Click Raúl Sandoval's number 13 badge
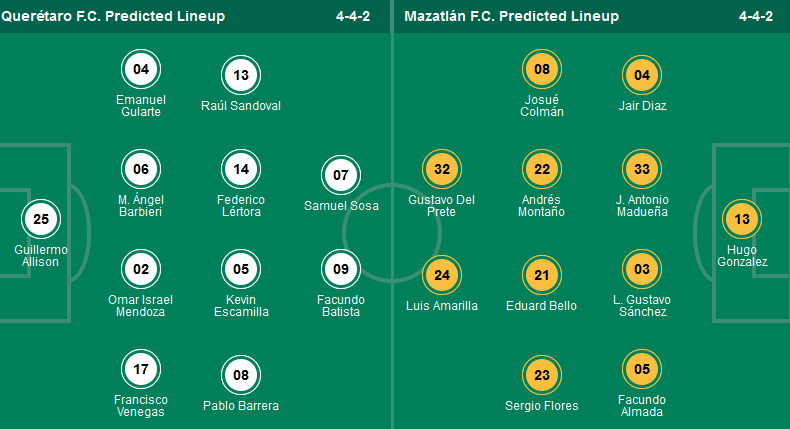The image size is (790, 429). [x=241, y=75]
